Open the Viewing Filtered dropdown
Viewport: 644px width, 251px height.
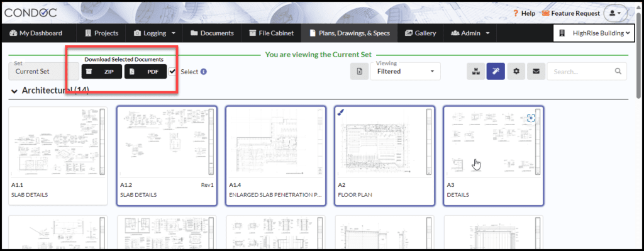click(x=406, y=71)
